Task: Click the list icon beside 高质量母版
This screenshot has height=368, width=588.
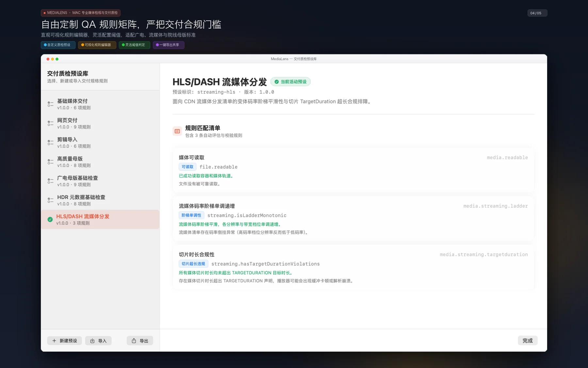Action: [x=50, y=162]
